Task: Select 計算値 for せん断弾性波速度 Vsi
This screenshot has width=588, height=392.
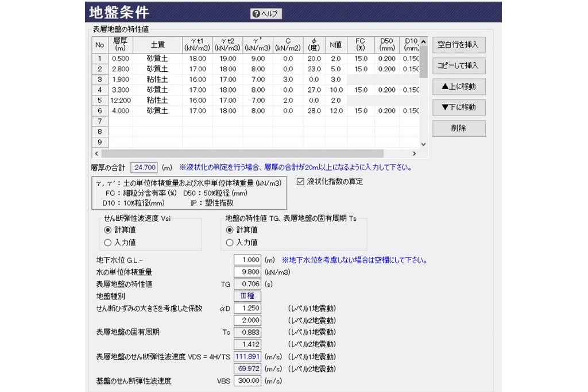Action: [108, 230]
